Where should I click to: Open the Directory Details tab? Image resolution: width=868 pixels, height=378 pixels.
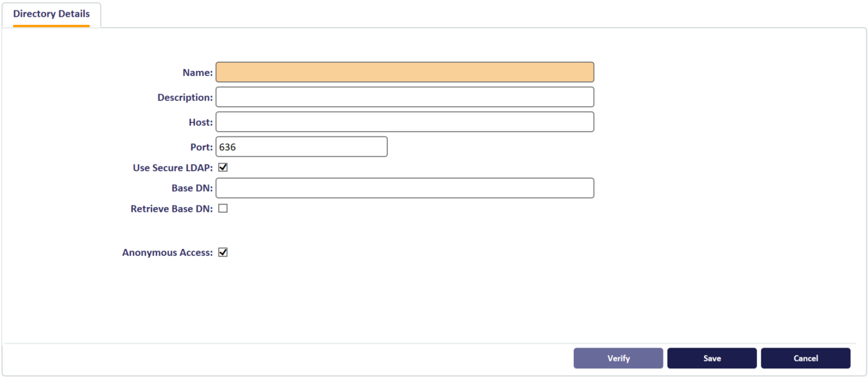(52, 14)
